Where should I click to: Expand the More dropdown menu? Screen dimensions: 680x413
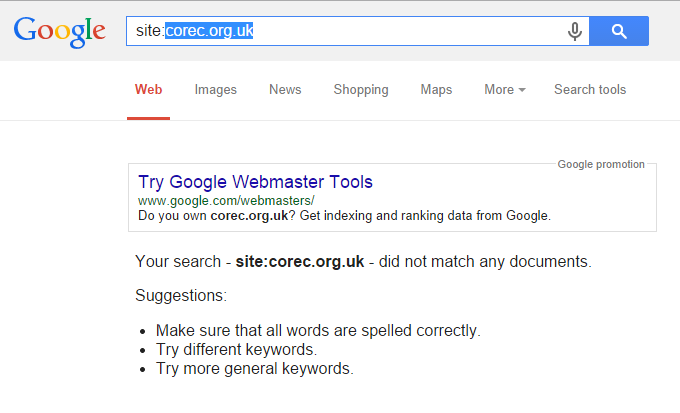[x=505, y=89]
